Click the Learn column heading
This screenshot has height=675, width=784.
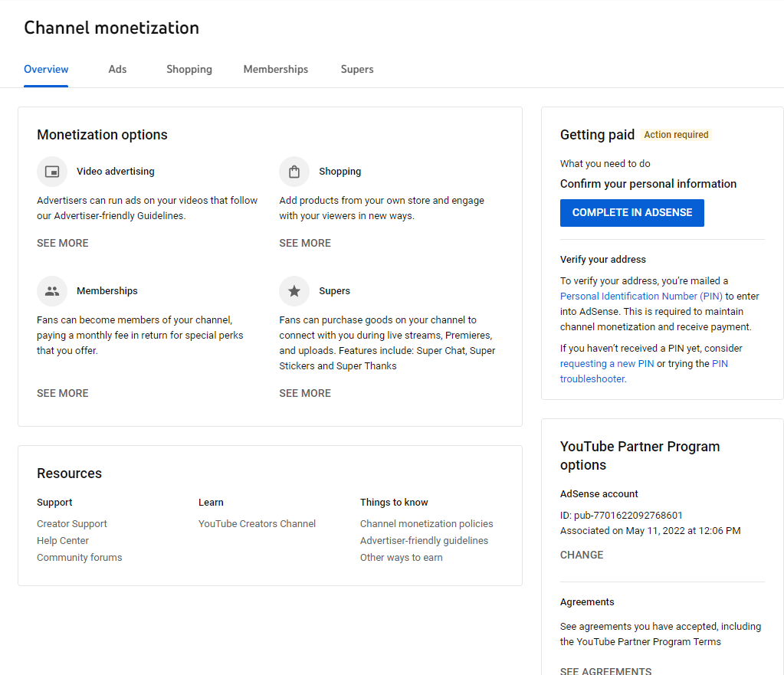pyautogui.click(x=211, y=503)
